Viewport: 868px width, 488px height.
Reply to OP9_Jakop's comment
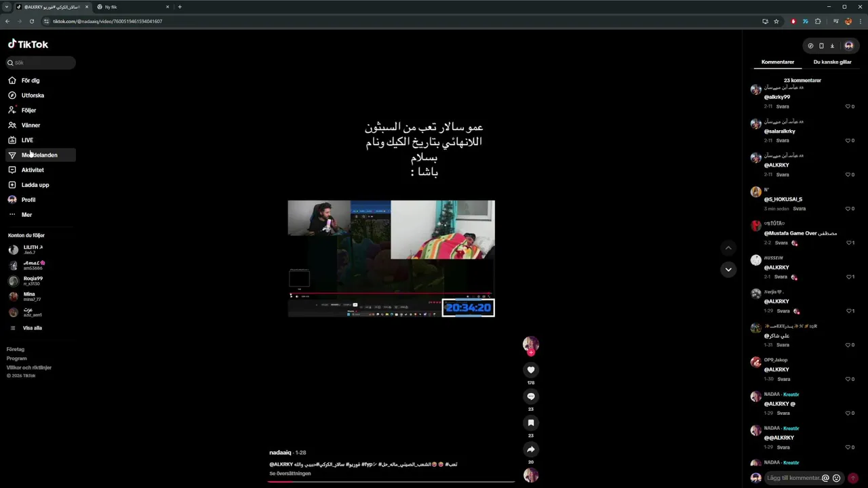783,379
